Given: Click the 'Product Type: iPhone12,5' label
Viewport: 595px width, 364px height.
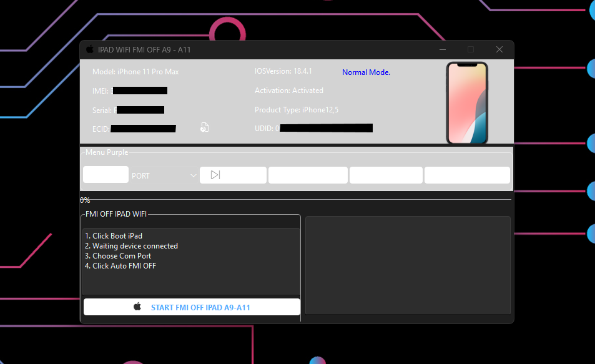Looking at the screenshot, I should click(297, 110).
